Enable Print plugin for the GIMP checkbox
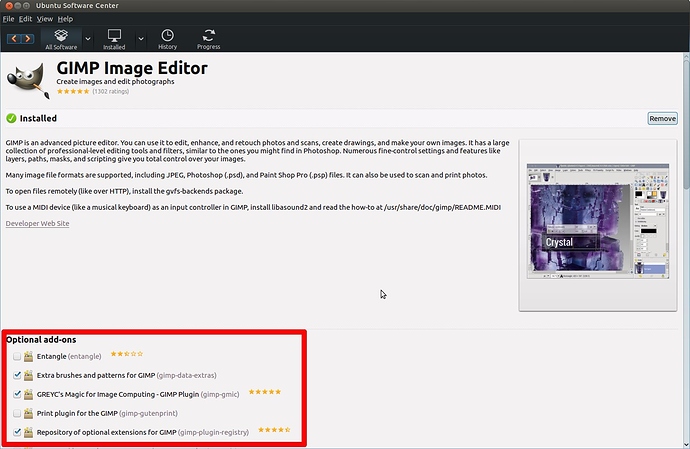The height and width of the screenshot is (449, 690). 17,413
